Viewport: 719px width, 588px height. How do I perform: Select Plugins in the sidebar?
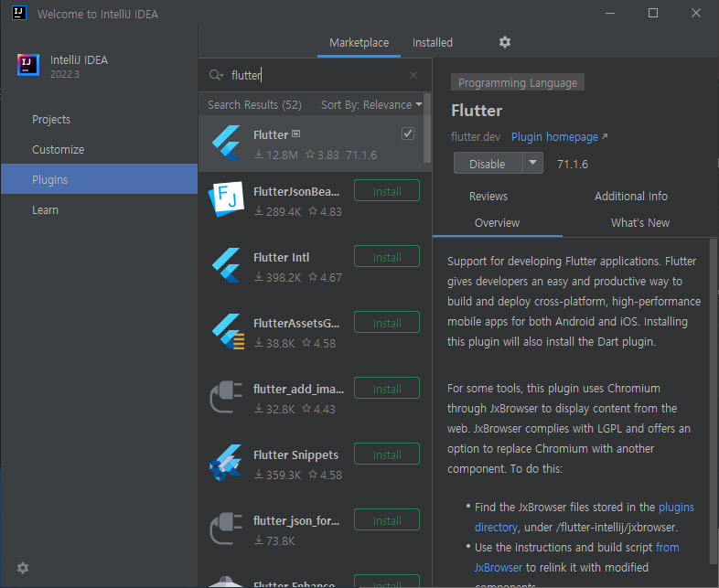[x=99, y=178]
